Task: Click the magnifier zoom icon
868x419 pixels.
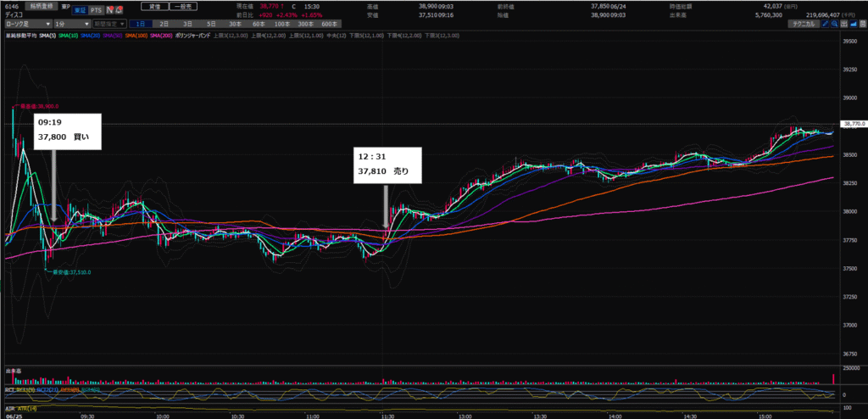Action: click(834, 25)
